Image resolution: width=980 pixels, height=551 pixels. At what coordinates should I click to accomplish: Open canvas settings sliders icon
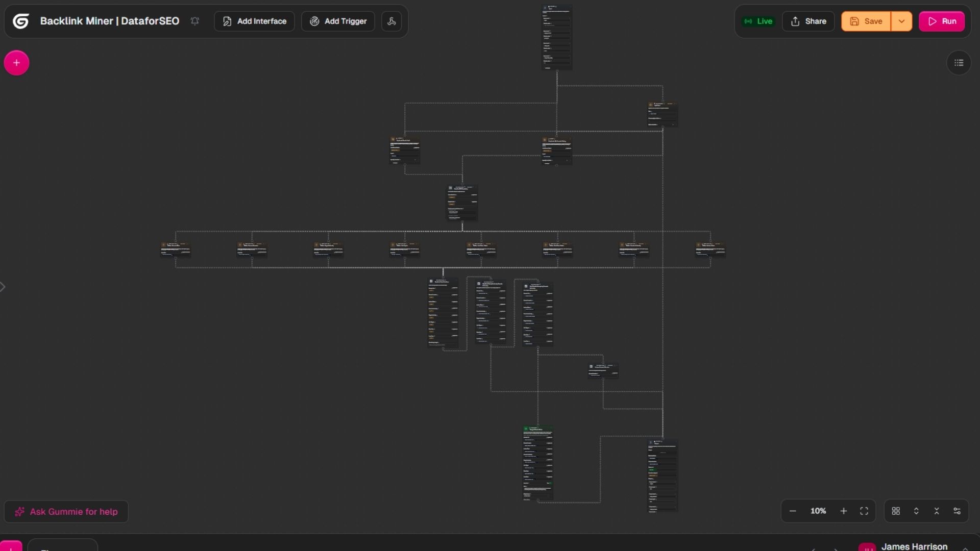click(x=957, y=511)
